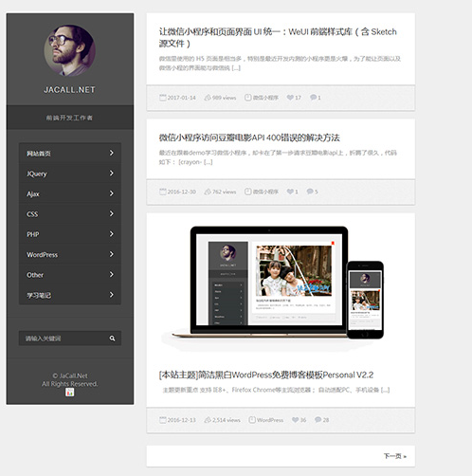The image size is (472, 476).
Task: Click the comment bubble icon showing 5
Action: pyautogui.click(x=310, y=192)
